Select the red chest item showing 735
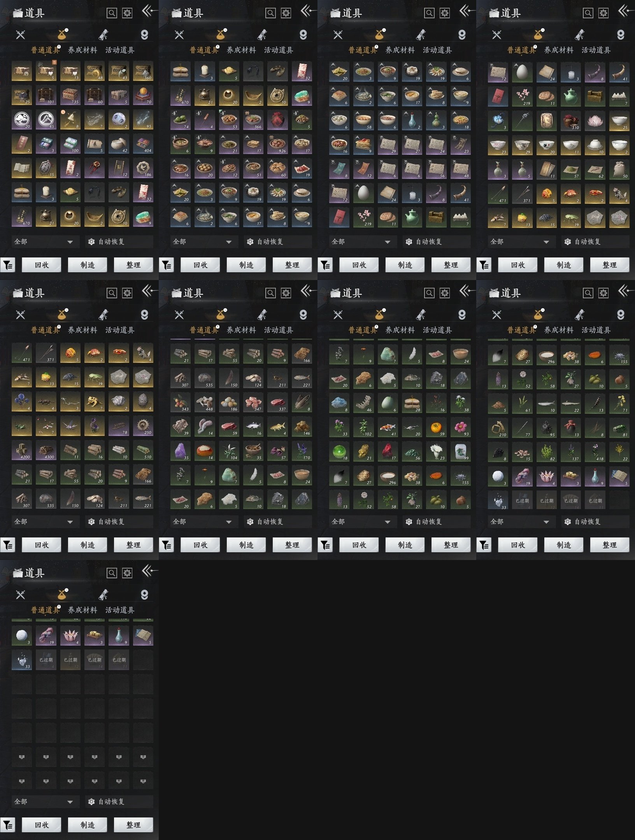This screenshot has height=840, width=635. point(70,96)
